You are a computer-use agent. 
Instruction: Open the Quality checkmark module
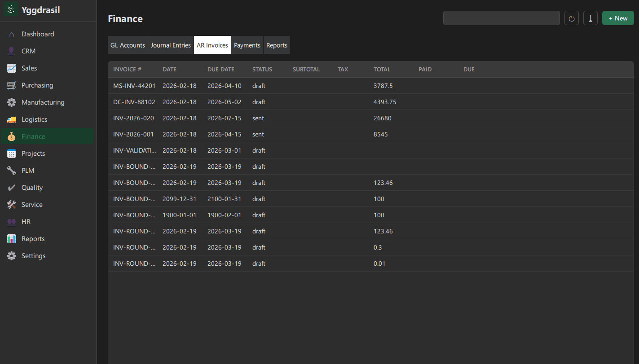click(12, 187)
